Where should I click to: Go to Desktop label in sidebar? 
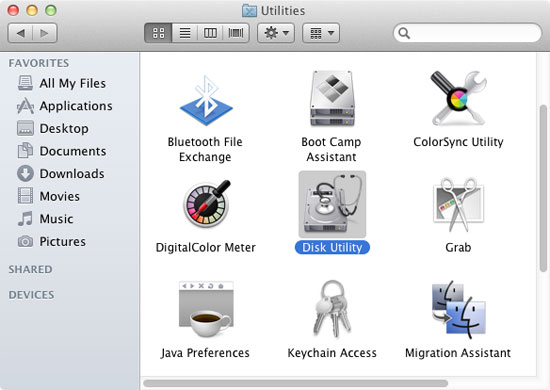pyautogui.click(x=64, y=128)
